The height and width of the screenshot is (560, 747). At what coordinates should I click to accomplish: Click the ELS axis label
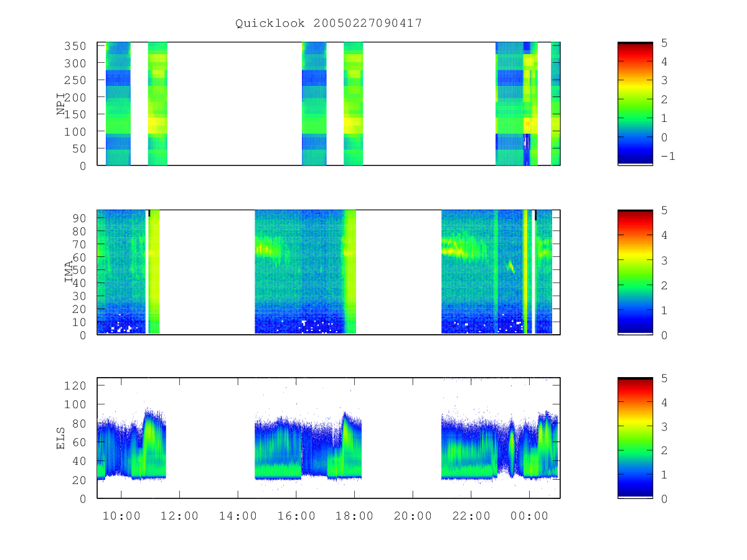click(x=62, y=439)
